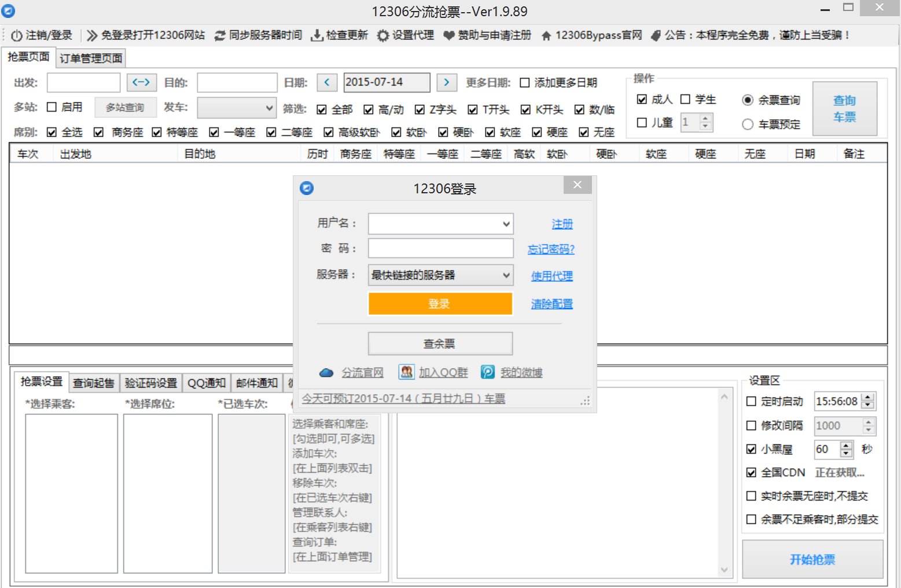Open the 验证码设置 tab
901x588 pixels.
click(x=151, y=383)
